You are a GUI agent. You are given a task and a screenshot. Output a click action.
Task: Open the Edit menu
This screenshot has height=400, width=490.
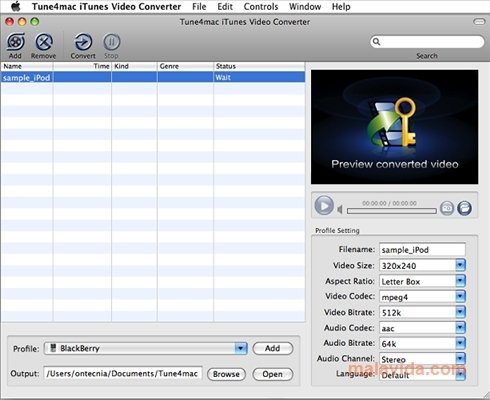point(225,6)
